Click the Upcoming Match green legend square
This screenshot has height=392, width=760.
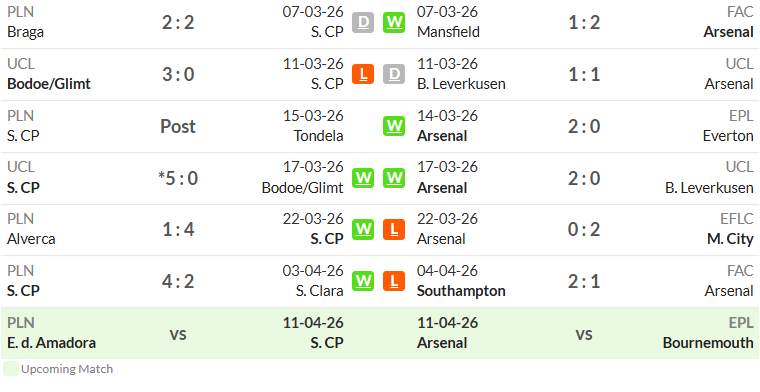(11, 369)
